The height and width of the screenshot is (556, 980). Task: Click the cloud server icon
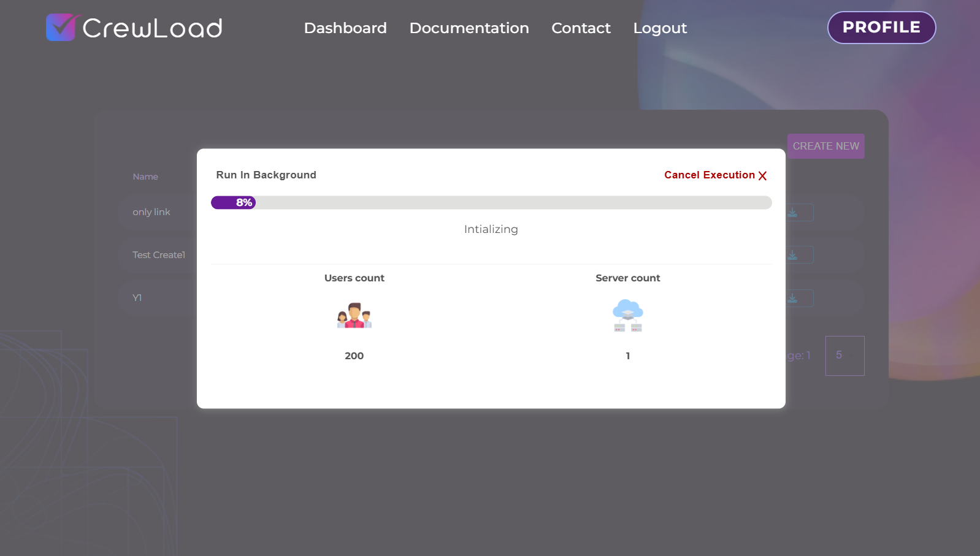point(627,316)
